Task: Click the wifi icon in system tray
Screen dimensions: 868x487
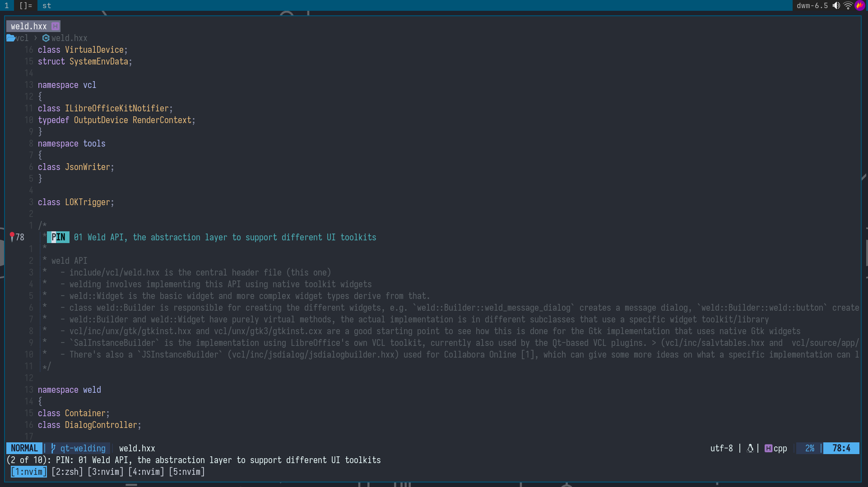Action: click(x=848, y=5)
